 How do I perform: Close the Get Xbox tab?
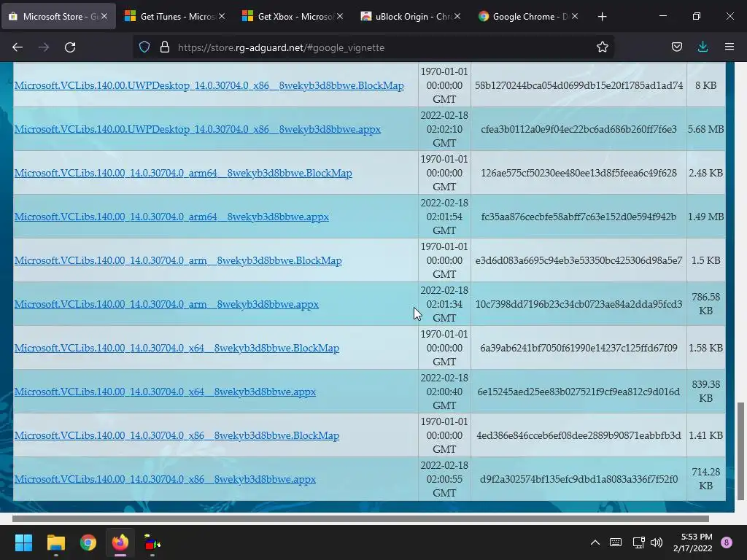[x=340, y=16]
